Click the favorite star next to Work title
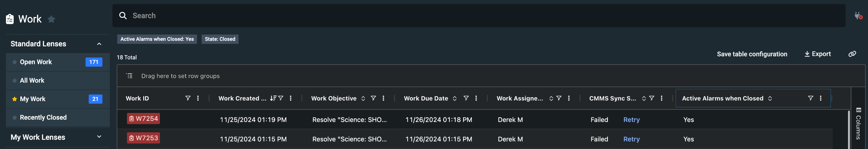Image resolution: width=868 pixels, height=149 pixels. click(51, 19)
